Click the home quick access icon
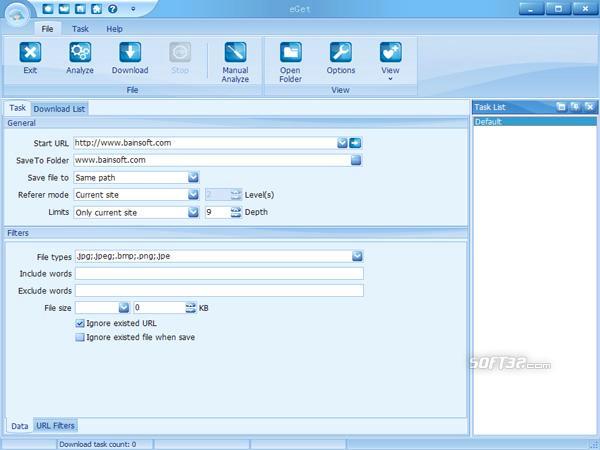 coord(96,8)
